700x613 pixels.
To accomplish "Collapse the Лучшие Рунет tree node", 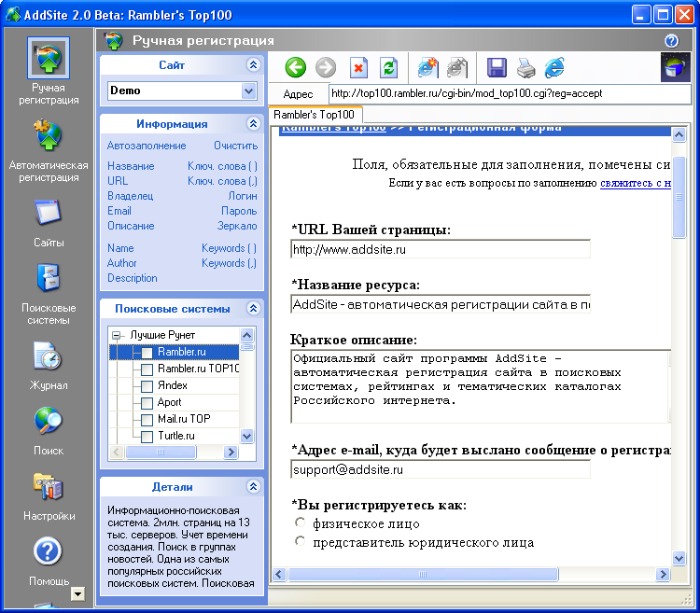I will (x=116, y=335).
